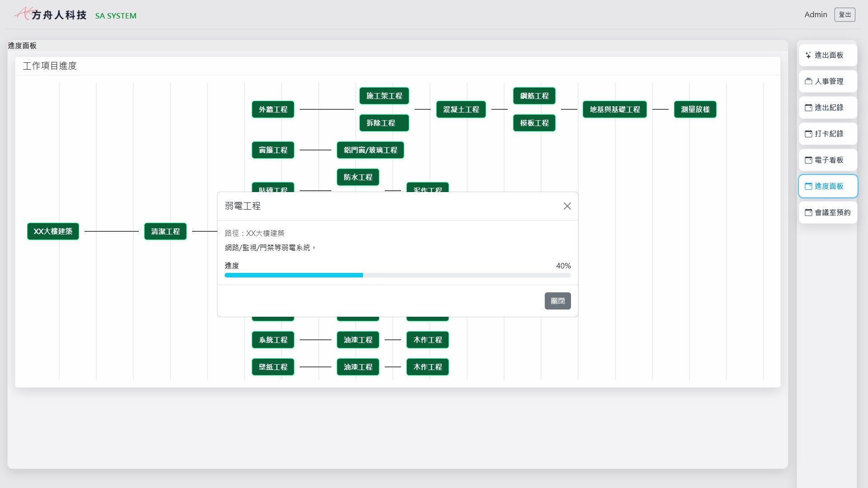Click the 壁紙工程 node
Screen dimensions: 868x488
point(273,367)
